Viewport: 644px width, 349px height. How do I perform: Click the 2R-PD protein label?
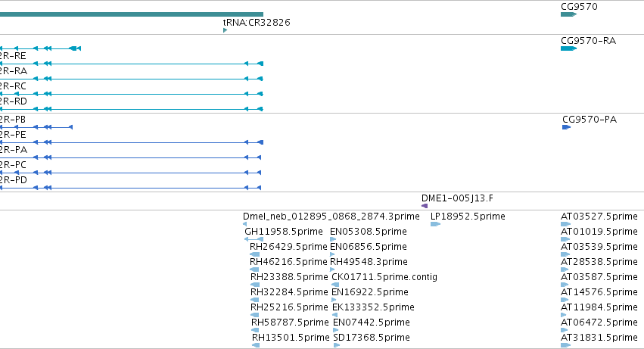14,180
